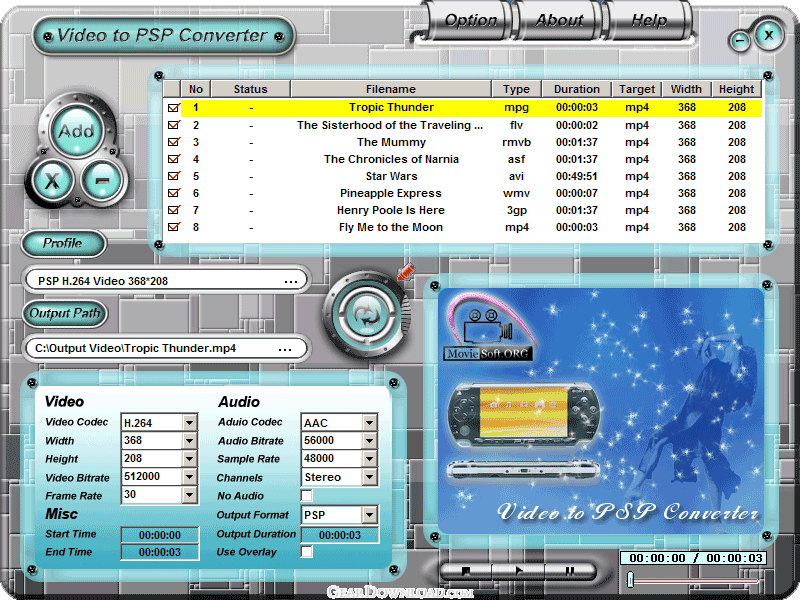Open the Frame Rate dropdown
The image size is (800, 600).
click(189, 494)
